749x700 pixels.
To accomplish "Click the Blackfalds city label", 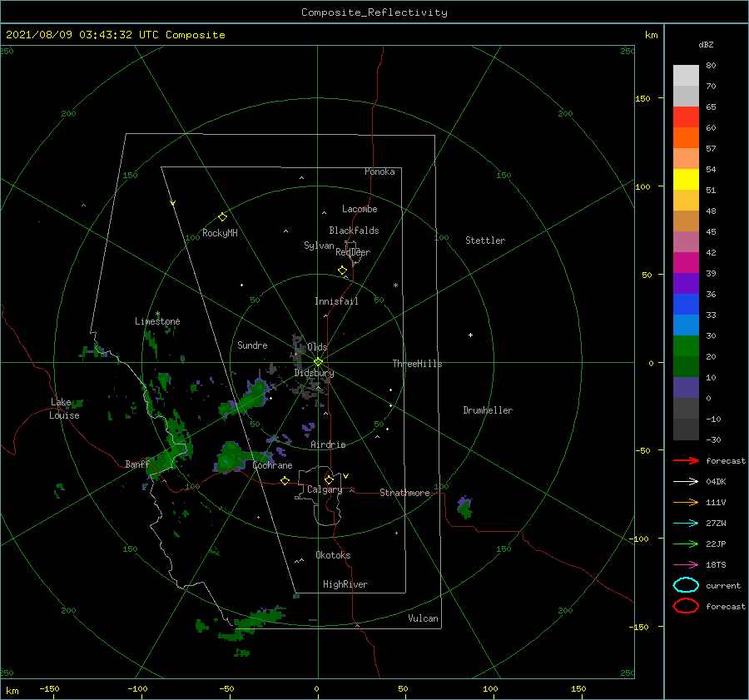I will click(354, 231).
